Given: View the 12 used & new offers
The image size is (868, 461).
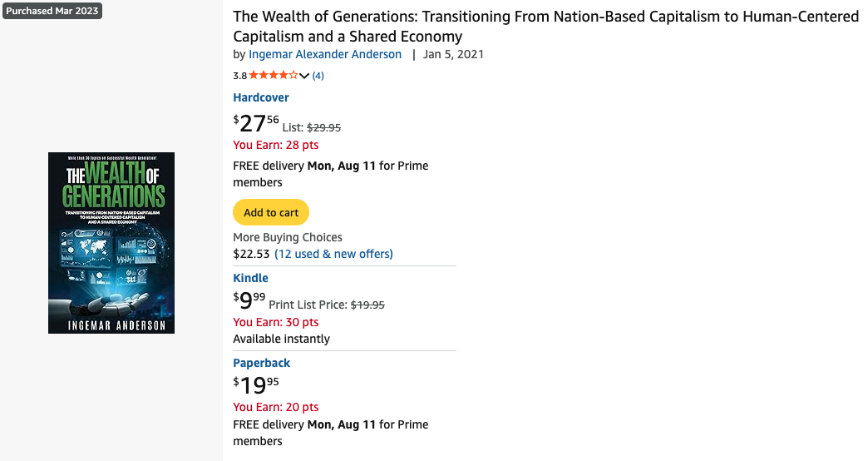Looking at the screenshot, I should pyautogui.click(x=333, y=254).
